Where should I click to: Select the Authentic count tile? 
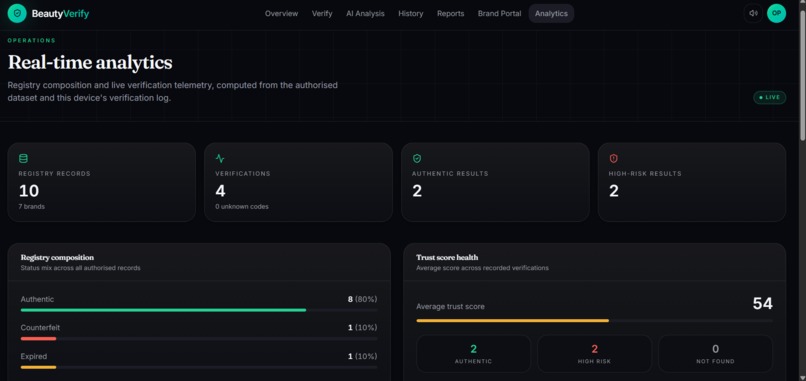click(x=473, y=354)
